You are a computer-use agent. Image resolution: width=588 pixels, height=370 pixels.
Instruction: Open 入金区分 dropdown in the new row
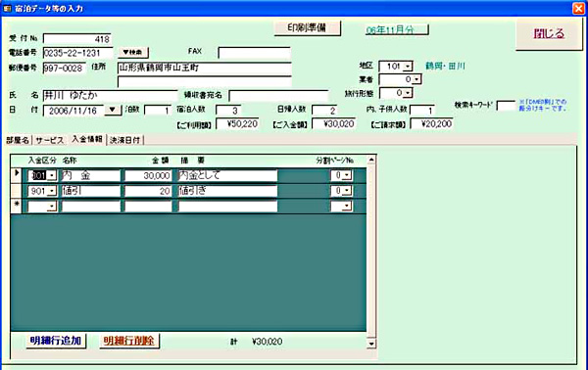click(52, 206)
